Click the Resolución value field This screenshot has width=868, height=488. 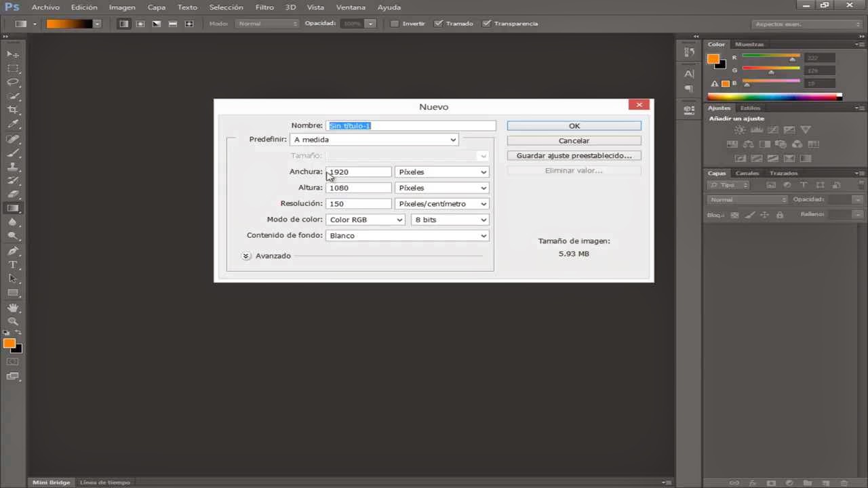point(359,204)
